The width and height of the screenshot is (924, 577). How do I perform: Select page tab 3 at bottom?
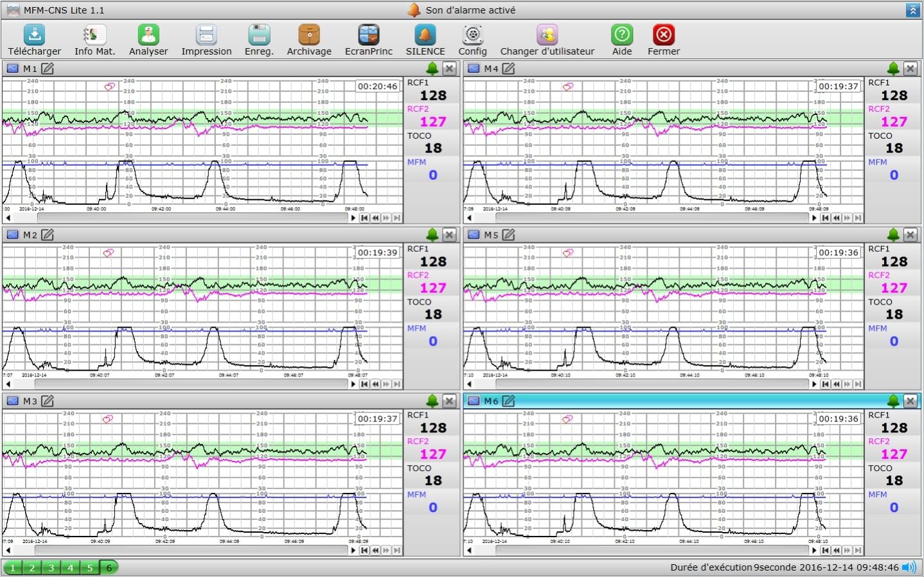point(51,568)
